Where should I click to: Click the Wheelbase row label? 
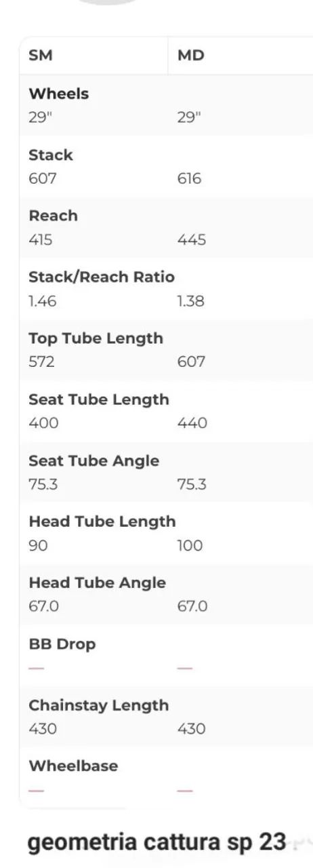click(x=73, y=766)
